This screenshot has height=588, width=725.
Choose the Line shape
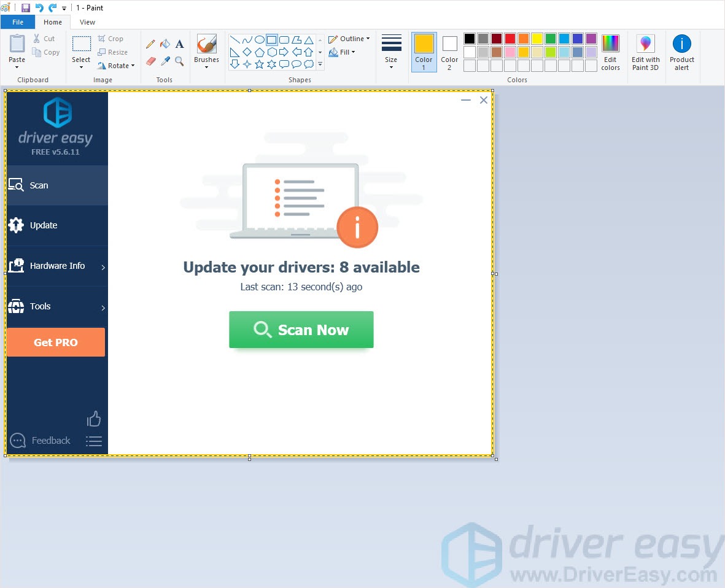(235, 40)
